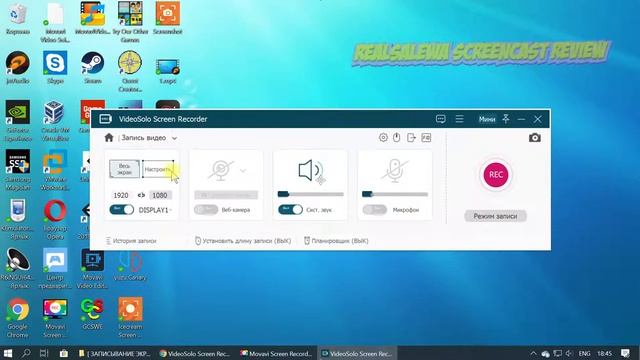Open Режим записи options
The width and height of the screenshot is (640, 360).
coord(495,216)
